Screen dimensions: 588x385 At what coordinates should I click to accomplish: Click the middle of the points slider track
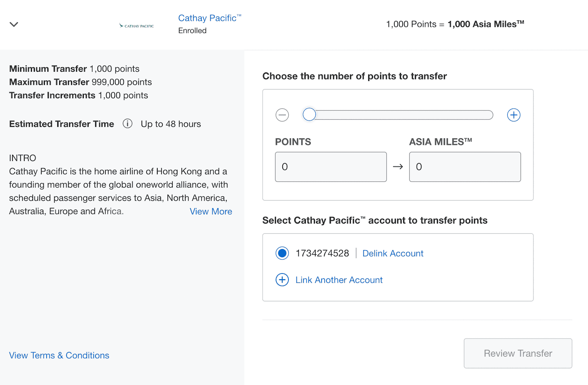pos(398,115)
